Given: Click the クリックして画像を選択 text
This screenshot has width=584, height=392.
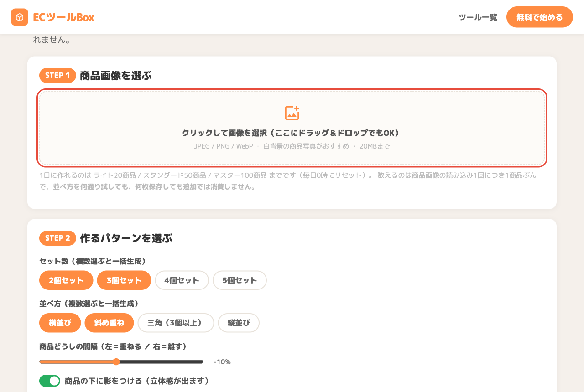Looking at the screenshot, I should tap(292, 133).
